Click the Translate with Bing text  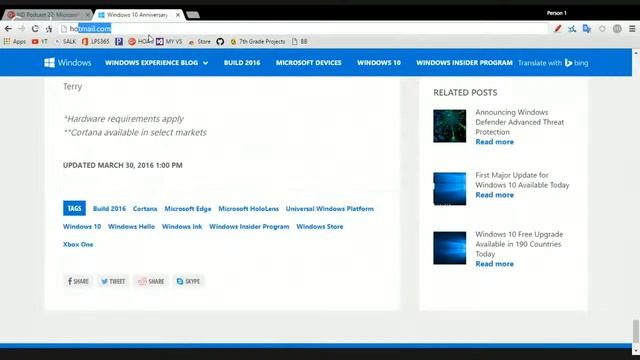pos(540,63)
